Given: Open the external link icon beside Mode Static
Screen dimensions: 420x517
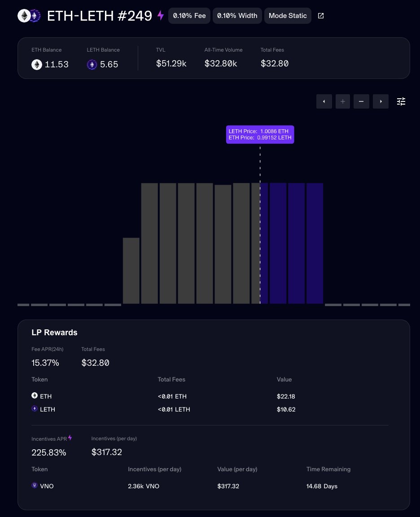Looking at the screenshot, I should (x=320, y=16).
